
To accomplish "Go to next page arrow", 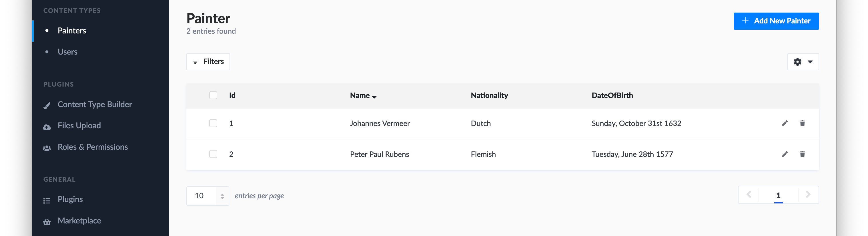I will tap(808, 195).
